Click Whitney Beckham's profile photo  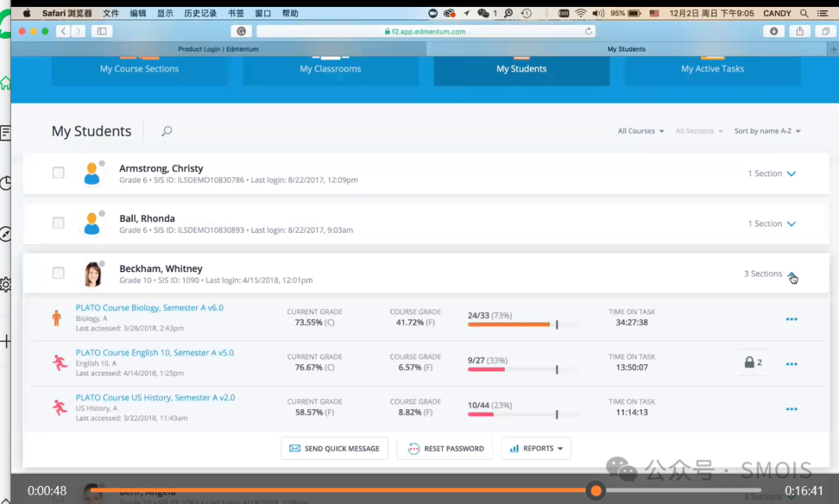(x=92, y=273)
